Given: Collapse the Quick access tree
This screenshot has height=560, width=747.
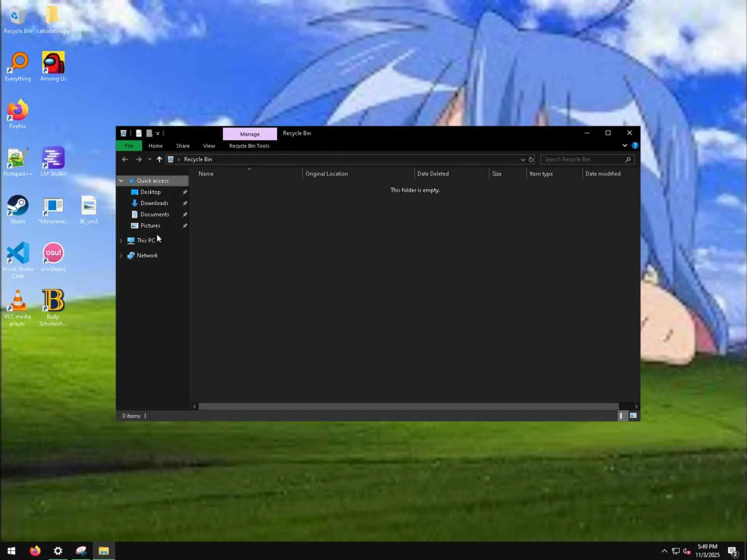Looking at the screenshot, I should pyautogui.click(x=121, y=181).
